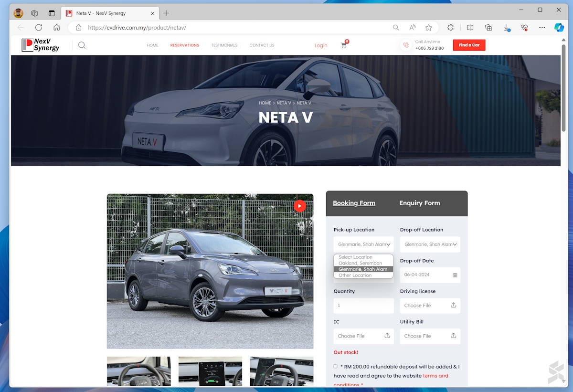This screenshot has height=392, width=573.
Task: Click the Login link
Action: 320,45
